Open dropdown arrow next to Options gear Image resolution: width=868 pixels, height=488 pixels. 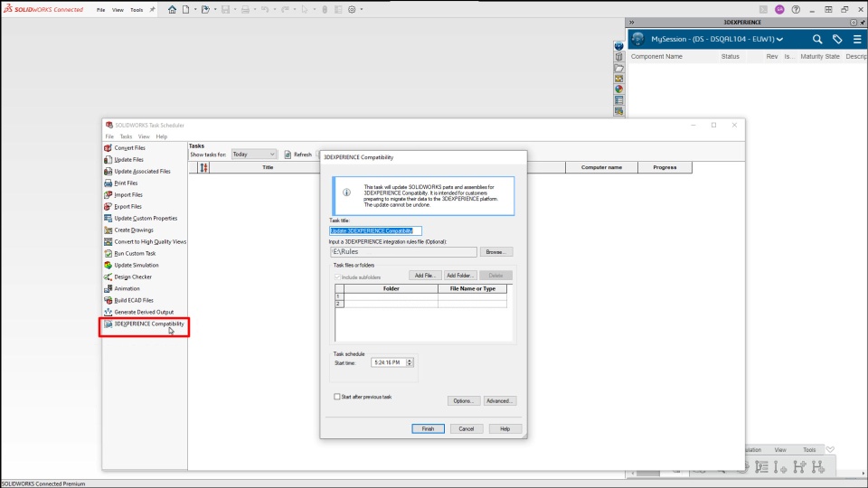[362, 9]
